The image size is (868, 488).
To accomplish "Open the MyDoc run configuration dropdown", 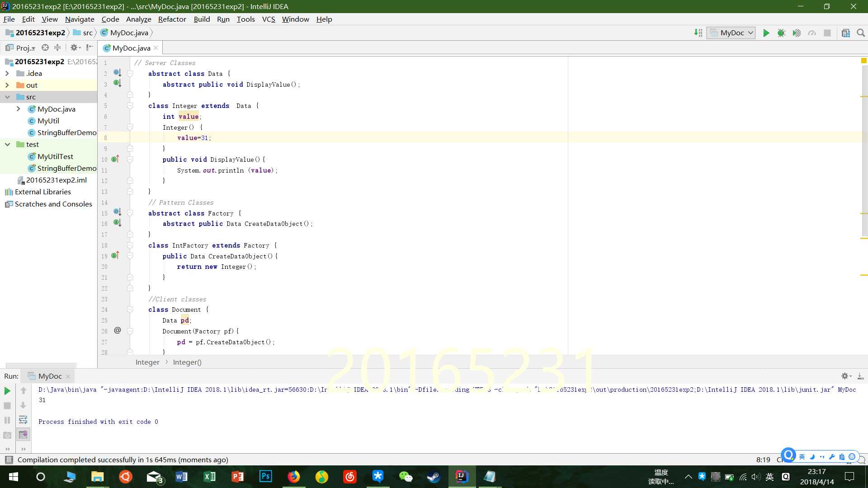I will (x=731, y=33).
